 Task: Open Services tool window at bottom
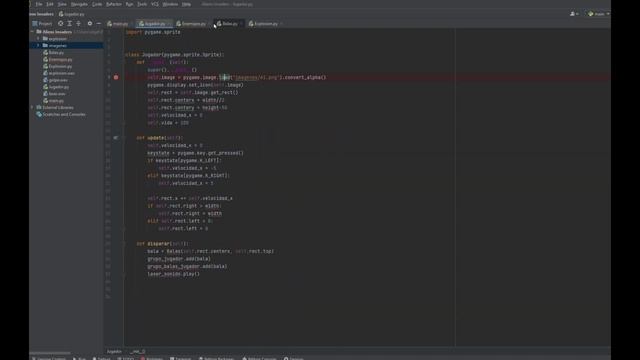pos(294,358)
